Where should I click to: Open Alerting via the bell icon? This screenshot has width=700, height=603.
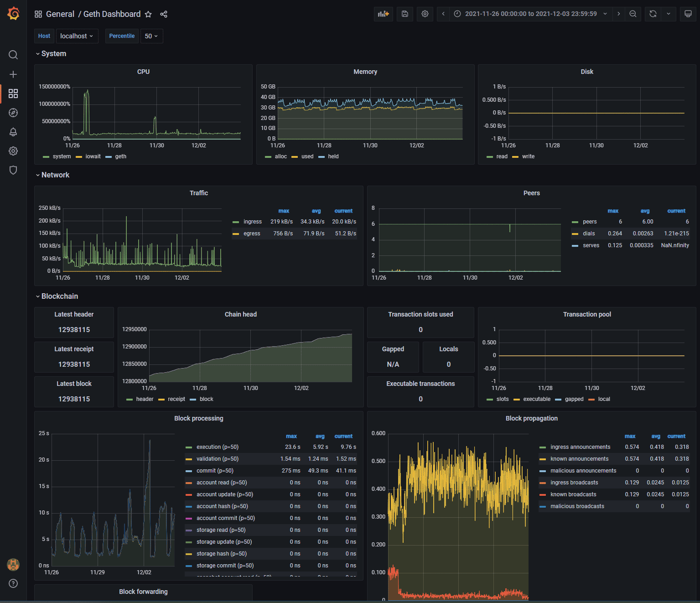(x=13, y=132)
